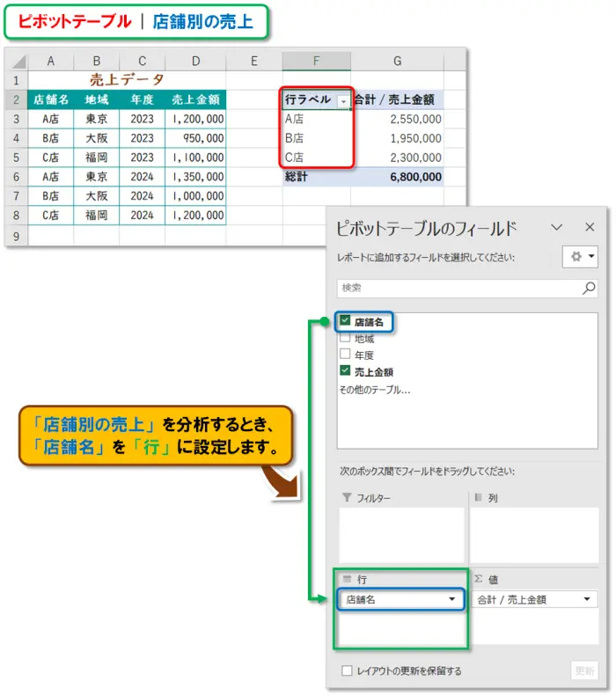This screenshot has width=616, height=696.
Task: Click the 売上金額 header cell in column D
Action: click(x=195, y=99)
